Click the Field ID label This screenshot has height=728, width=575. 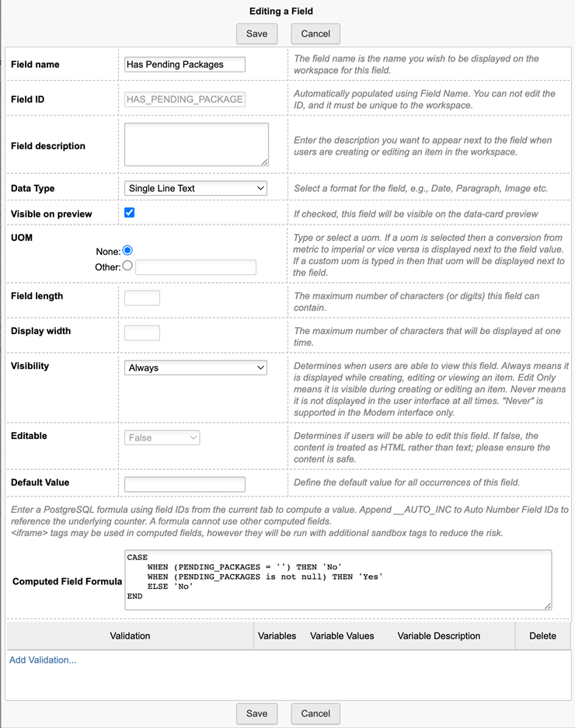coord(27,99)
